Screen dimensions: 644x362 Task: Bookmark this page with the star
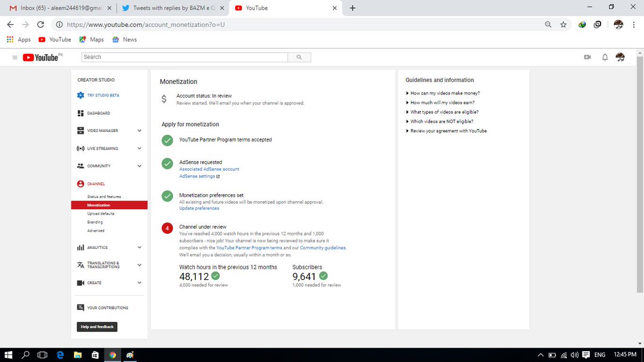click(x=563, y=25)
